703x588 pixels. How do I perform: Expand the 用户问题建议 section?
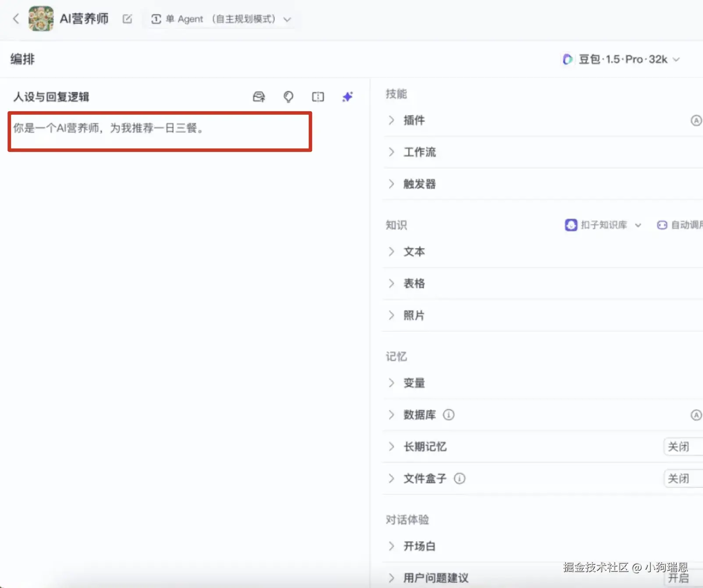(x=391, y=578)
